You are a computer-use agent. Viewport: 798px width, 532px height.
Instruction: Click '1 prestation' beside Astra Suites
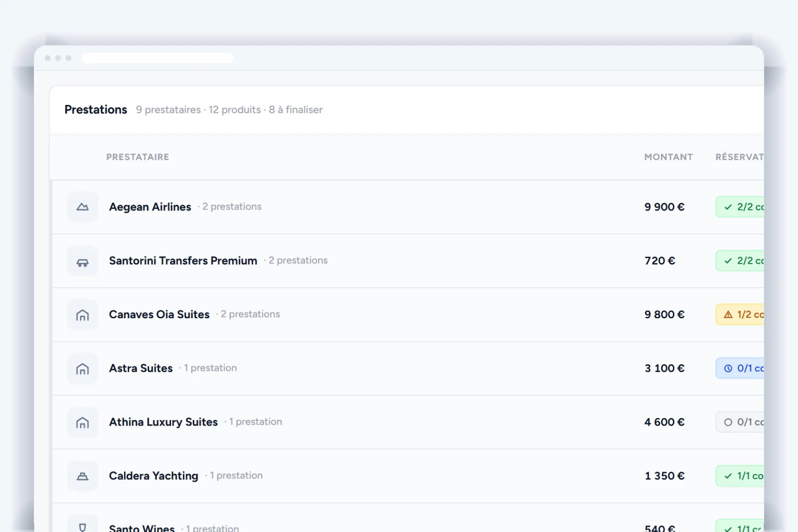click(x=210, y=368)
